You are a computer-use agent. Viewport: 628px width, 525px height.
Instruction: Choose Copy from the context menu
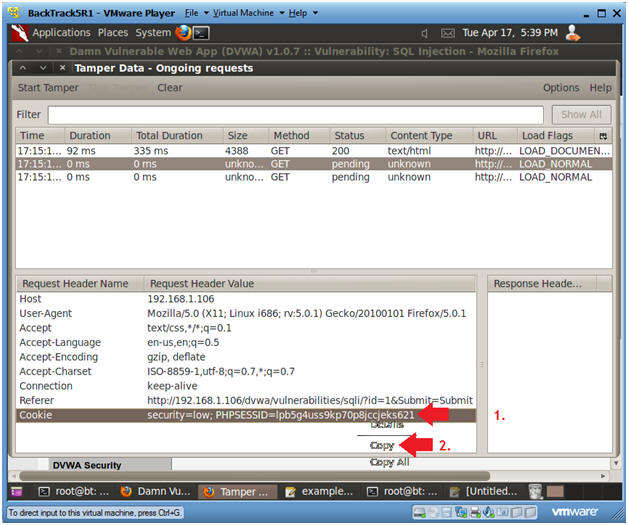pos(382,445)
